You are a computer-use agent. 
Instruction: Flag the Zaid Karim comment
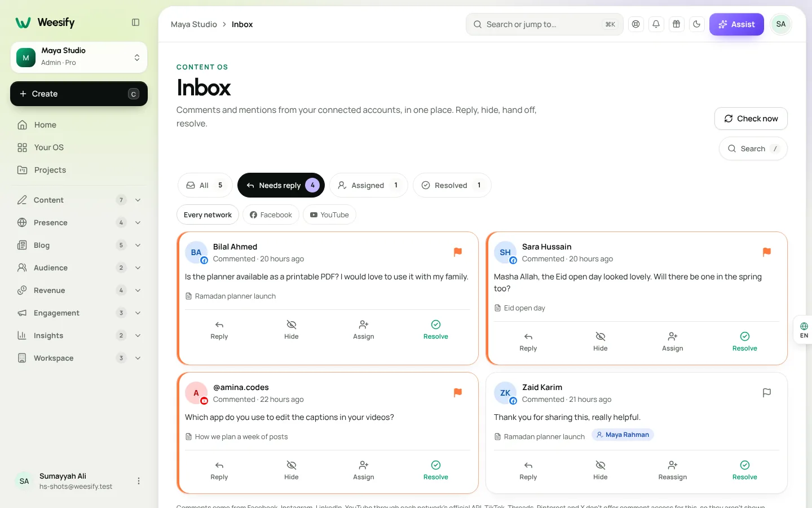[x=767, y=393]
